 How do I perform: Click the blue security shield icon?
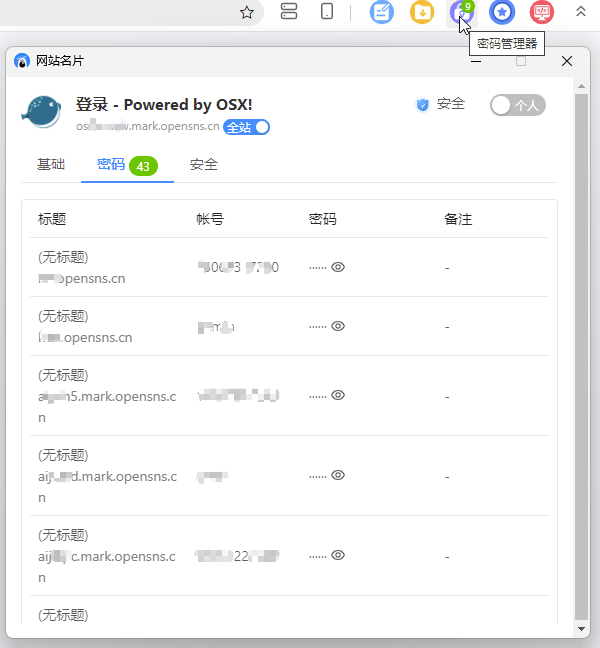click(x=422, y=105)
